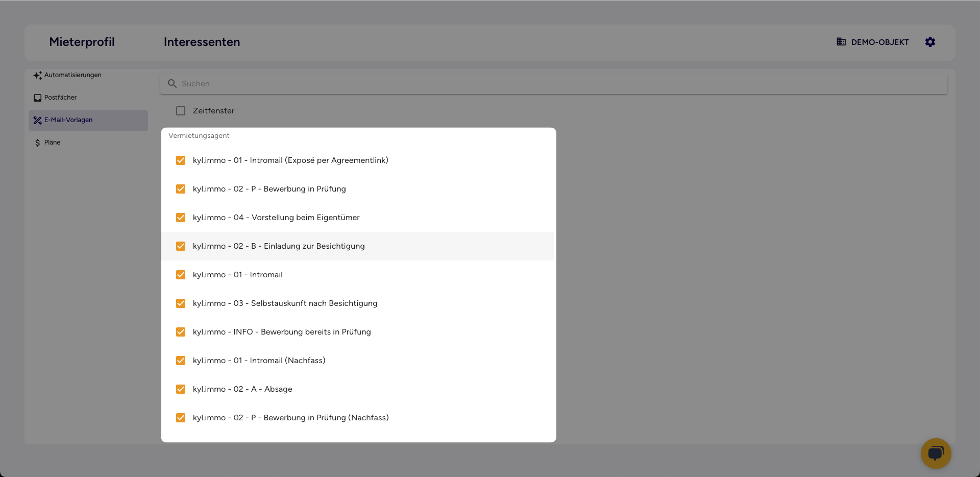Screen dimensions: 980x477
Task: Click the settings gear icon
Action: [930, 42]
